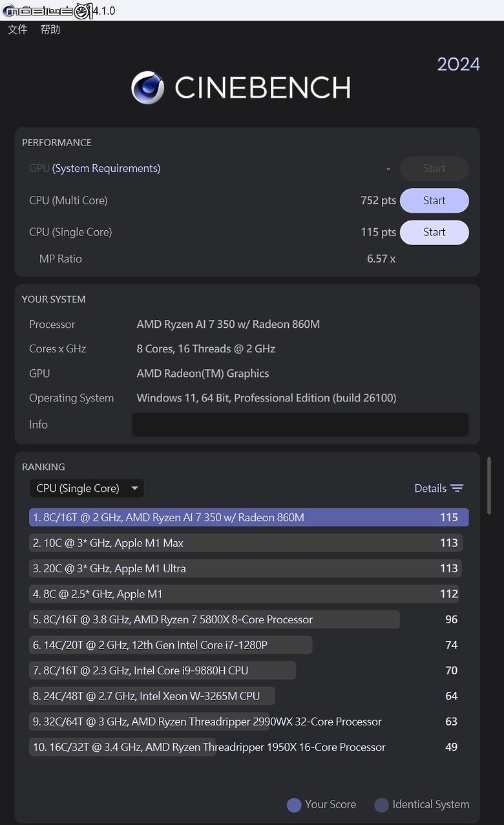Click the MP Ratio value 6.57 x

tap(381, 259)
